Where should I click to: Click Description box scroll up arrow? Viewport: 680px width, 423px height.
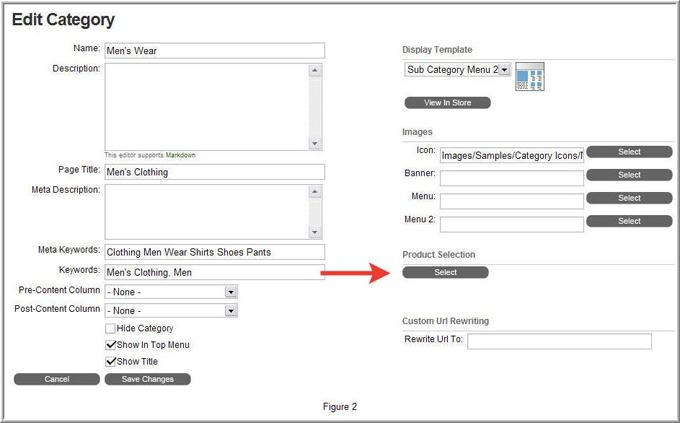click(x=315, y=70)
